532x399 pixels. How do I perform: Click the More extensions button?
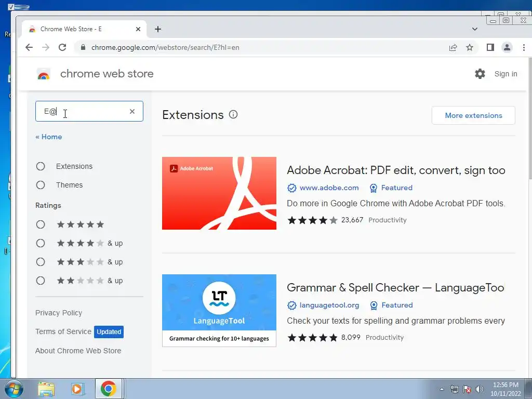473,115
